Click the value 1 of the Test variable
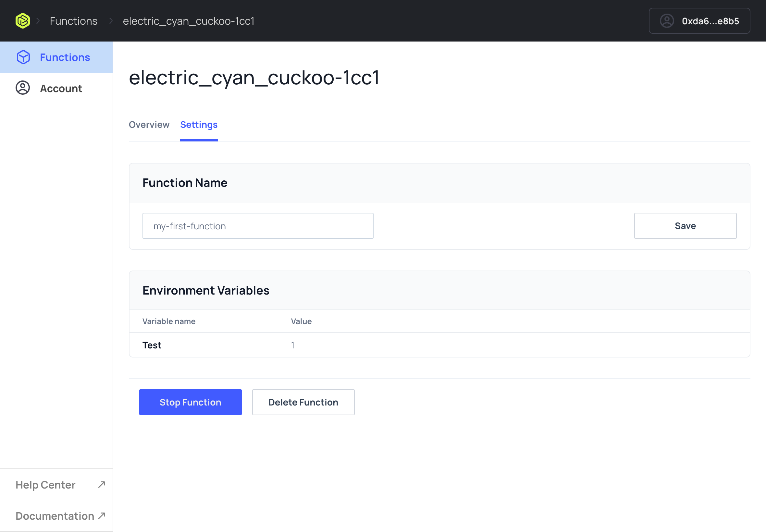 tap(292, 345)
